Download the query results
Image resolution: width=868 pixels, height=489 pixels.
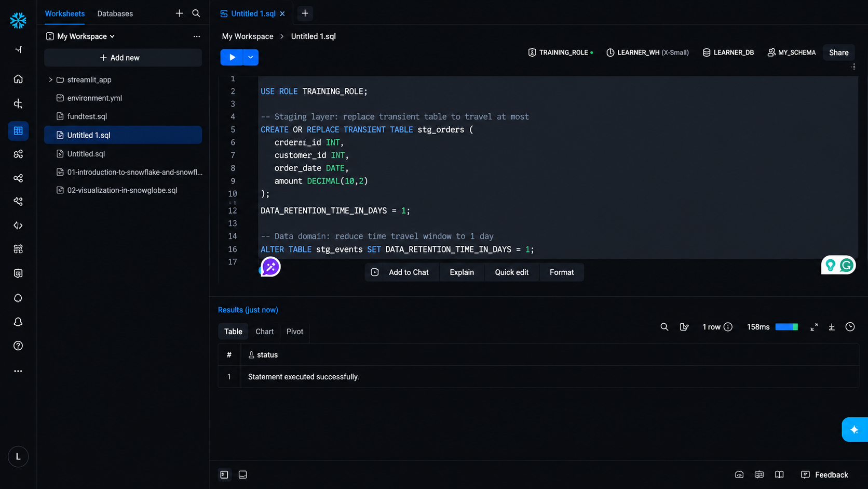832,327
